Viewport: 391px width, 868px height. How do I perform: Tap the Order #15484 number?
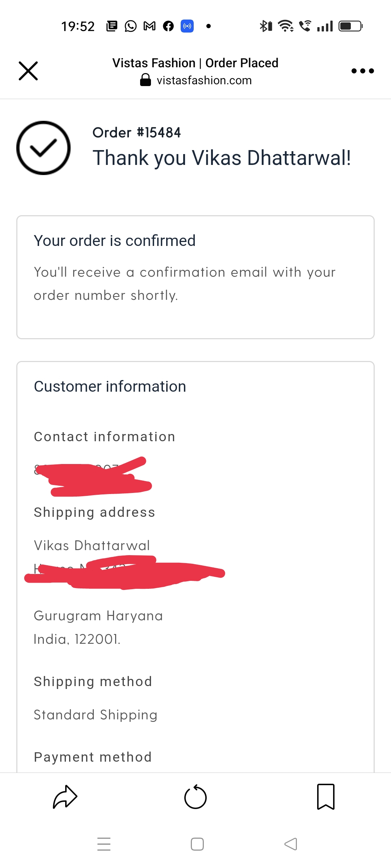pos(136,133)
